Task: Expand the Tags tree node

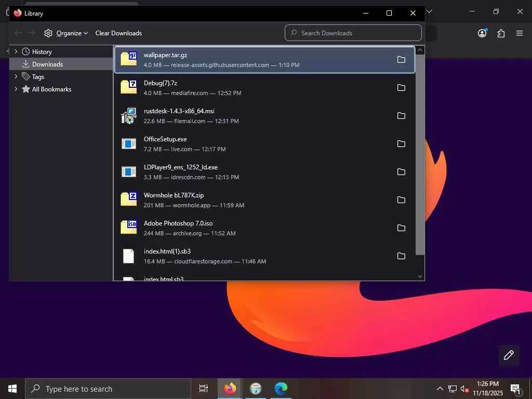Action: pyautogui.click(x=16, y=77)
